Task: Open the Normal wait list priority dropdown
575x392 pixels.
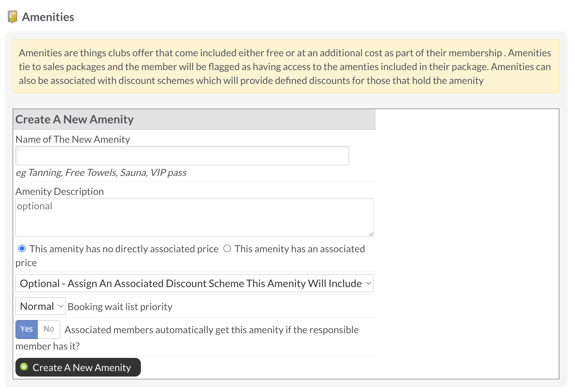Action: 41,306
